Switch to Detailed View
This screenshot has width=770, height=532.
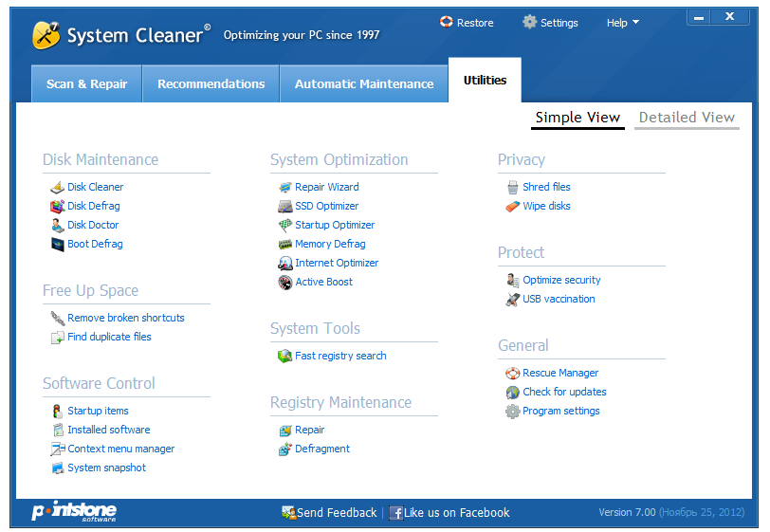click(x=687, y=118)
